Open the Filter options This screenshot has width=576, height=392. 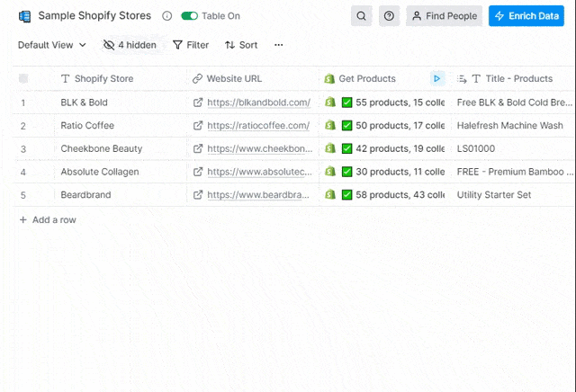[191, 45]
